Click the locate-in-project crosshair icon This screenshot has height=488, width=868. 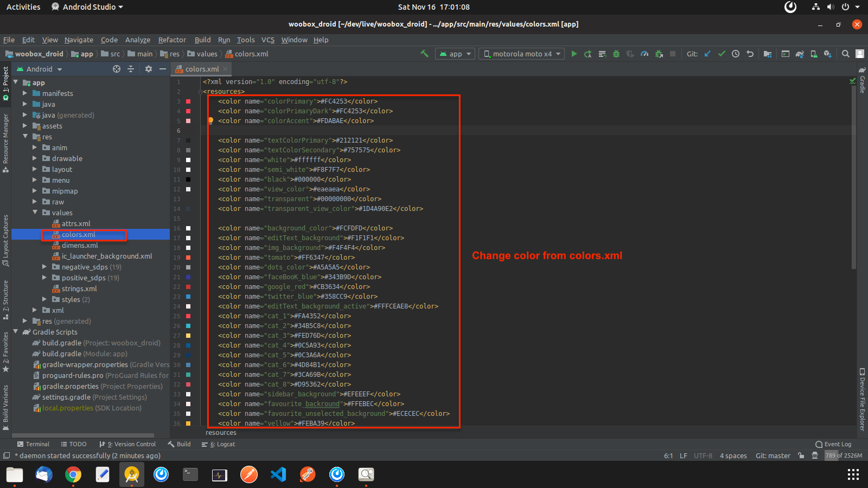(117, 69)
